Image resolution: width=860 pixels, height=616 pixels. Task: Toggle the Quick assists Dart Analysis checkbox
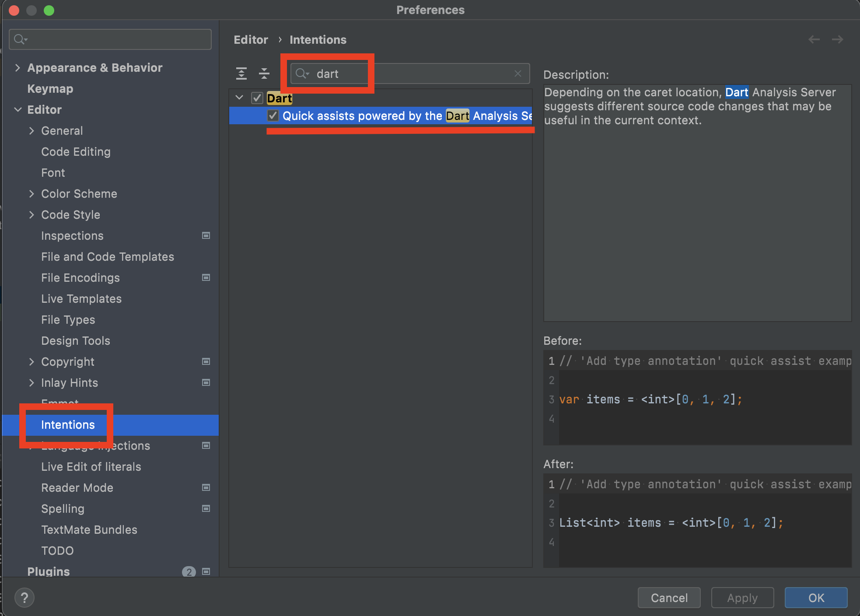pos(273,115)
